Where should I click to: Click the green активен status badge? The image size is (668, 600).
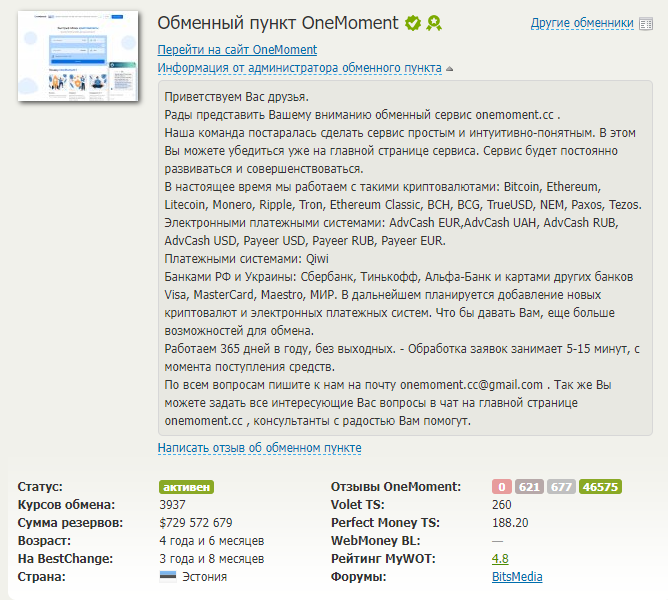click(186, 487)
